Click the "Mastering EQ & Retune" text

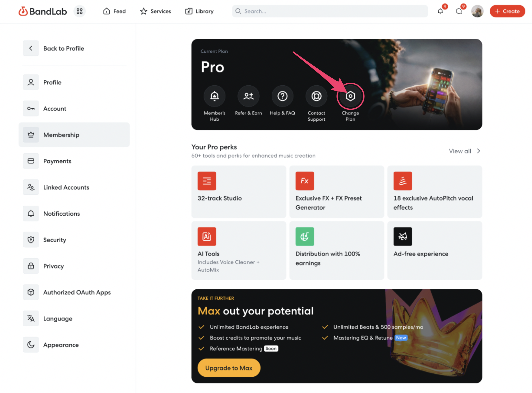[363, 338]
